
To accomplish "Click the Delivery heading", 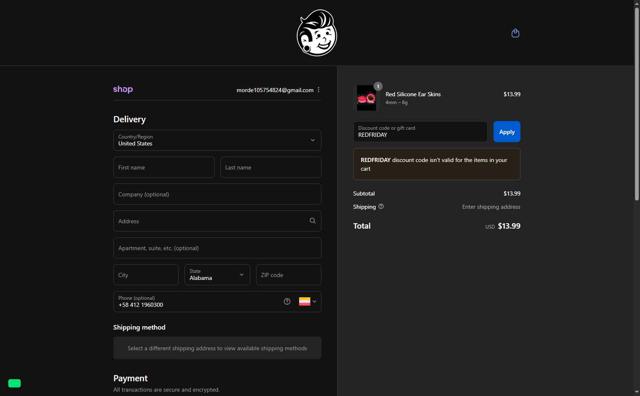I will [x=129, y=119].
